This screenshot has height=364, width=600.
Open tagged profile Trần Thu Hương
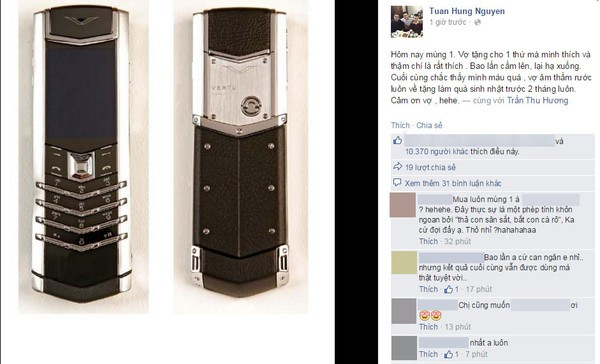pos(537,100)
